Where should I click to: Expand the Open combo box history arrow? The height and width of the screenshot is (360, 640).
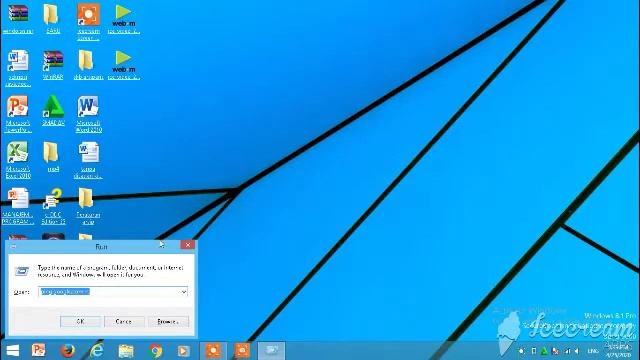tap(184, 292)
